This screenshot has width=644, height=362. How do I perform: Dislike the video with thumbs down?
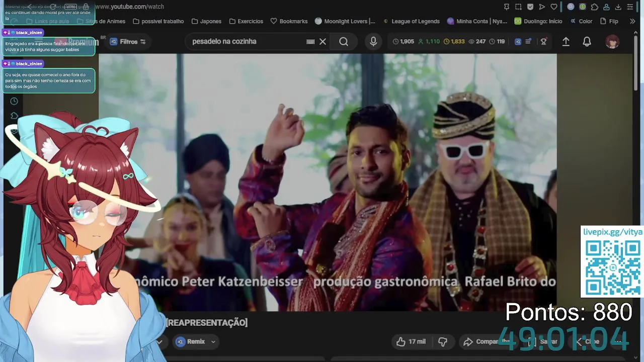(x=443, y=342)
